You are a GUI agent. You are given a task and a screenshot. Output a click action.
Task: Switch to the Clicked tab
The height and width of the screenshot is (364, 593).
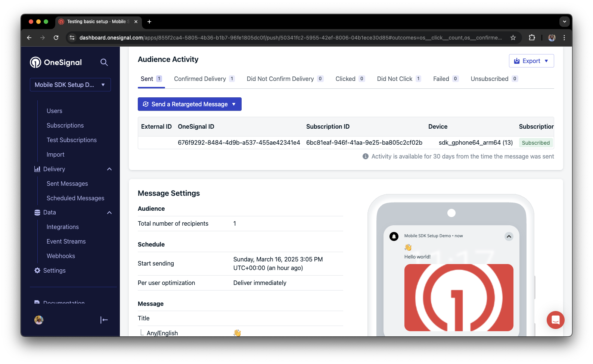pos(350,79)
